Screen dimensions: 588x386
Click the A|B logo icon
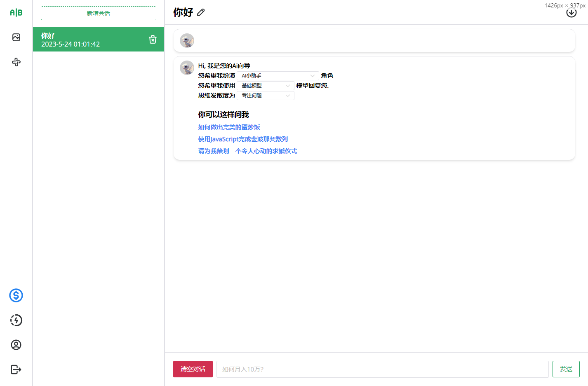[x=16, y=13]
